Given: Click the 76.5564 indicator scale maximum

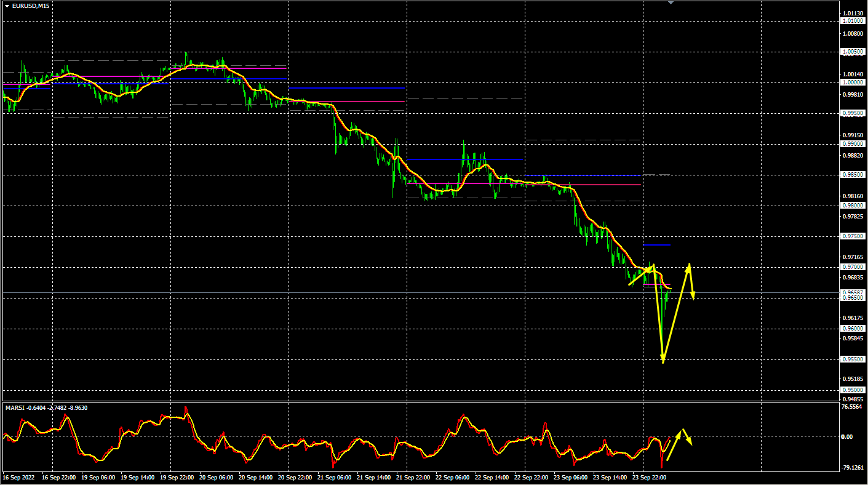Looking at the screenshot, I should click(851, 407).
